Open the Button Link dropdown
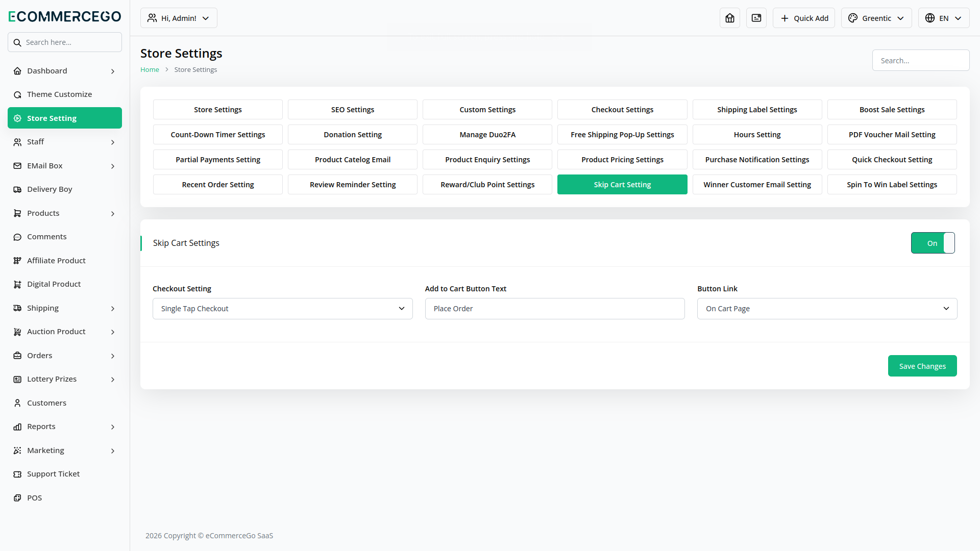Viewport: 980px width, 551px height. pos(827,309)
